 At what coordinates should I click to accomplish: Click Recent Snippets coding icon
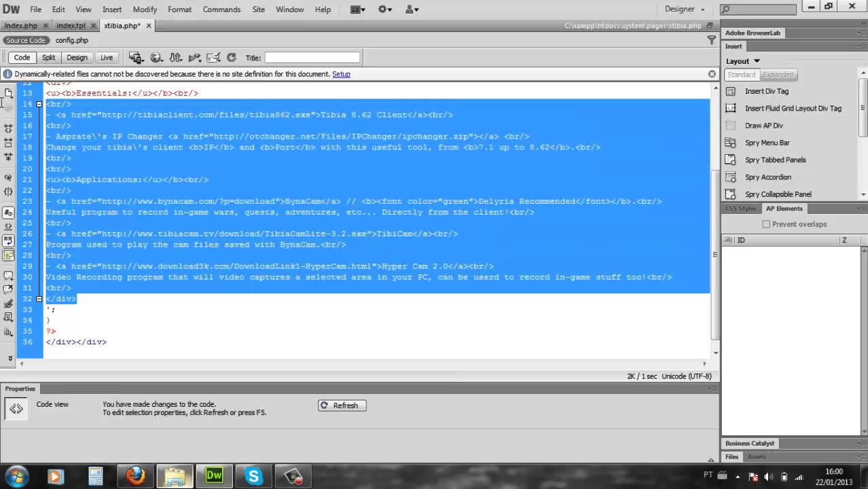click(8, 318)
